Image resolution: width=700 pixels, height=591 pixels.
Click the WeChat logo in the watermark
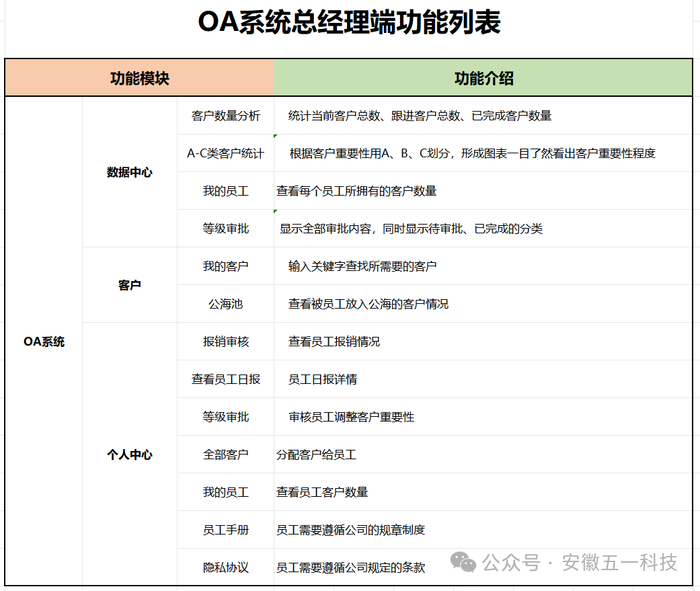pos(464,562)
